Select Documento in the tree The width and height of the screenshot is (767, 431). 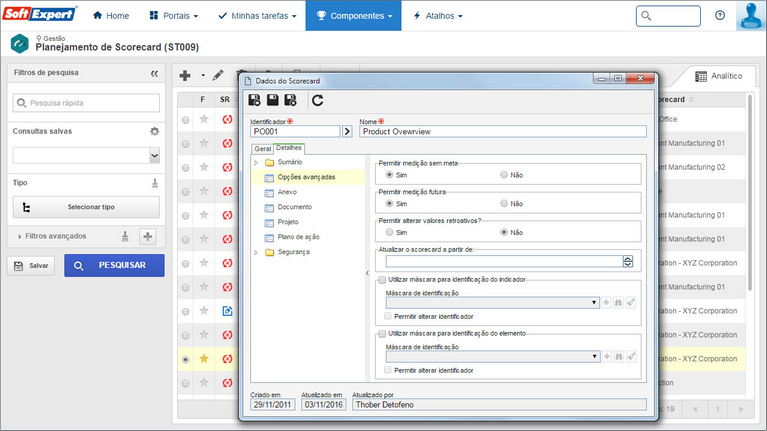pos(294,207)
